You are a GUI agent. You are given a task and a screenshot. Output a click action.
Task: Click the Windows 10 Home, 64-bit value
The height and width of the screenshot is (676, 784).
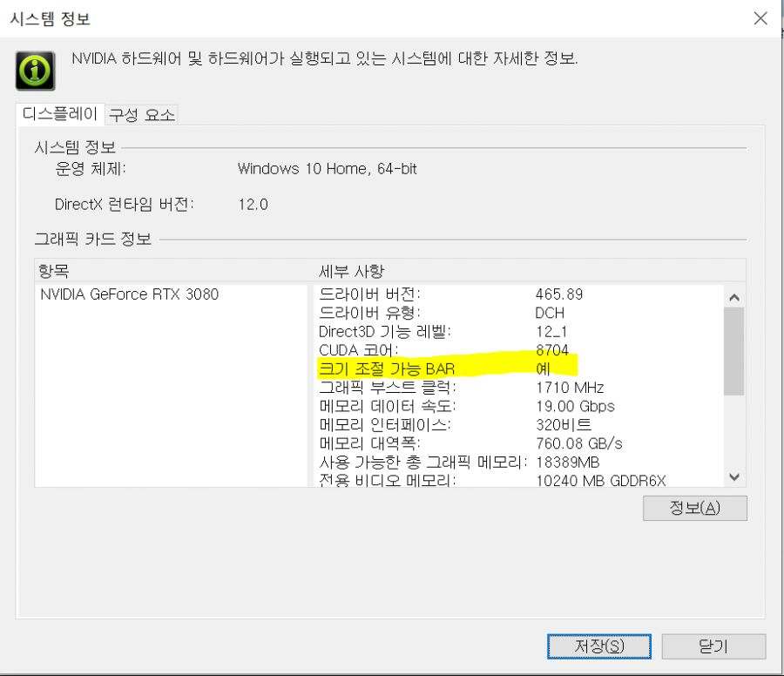(327, 168)
